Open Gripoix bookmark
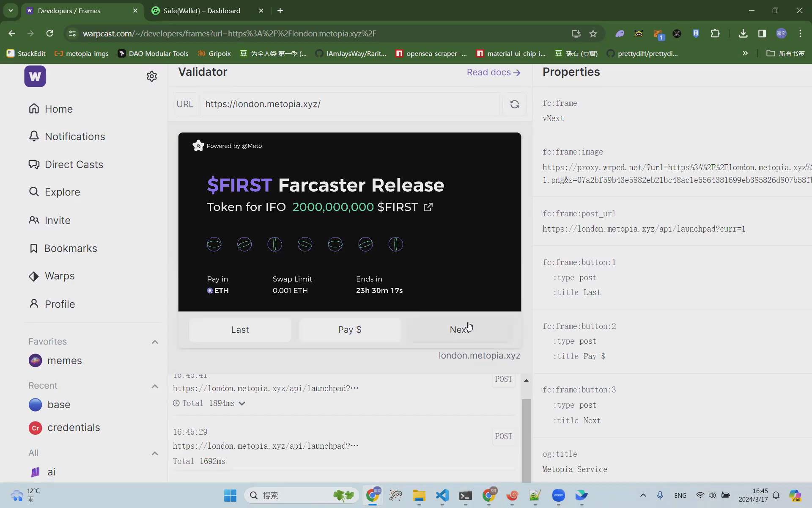 (214, 53)
